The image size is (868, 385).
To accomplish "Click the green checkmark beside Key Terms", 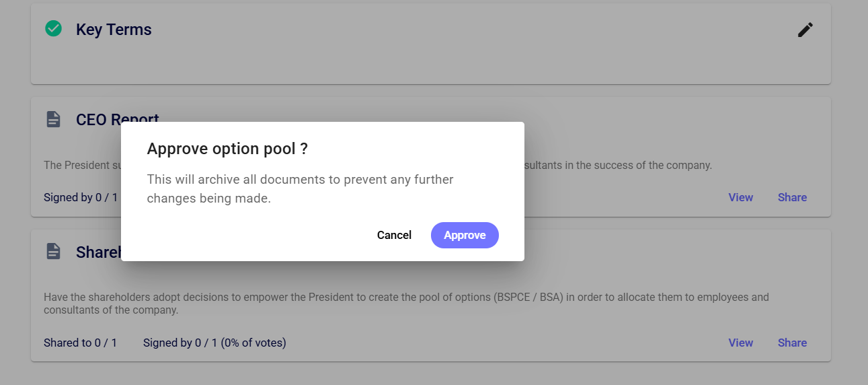I will (53, 28).
